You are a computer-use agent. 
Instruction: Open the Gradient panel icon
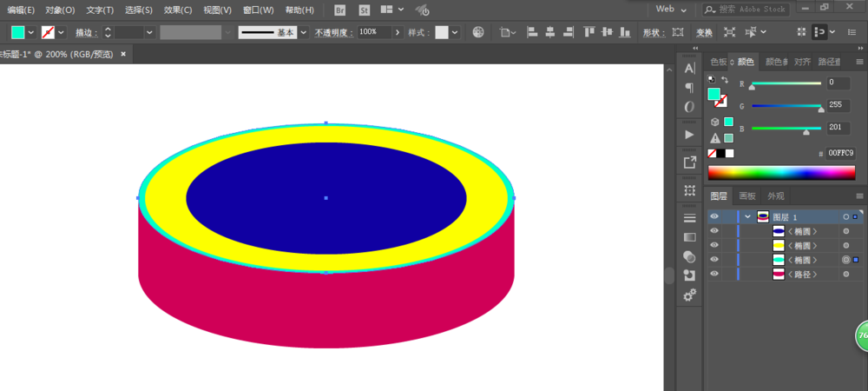690,236
